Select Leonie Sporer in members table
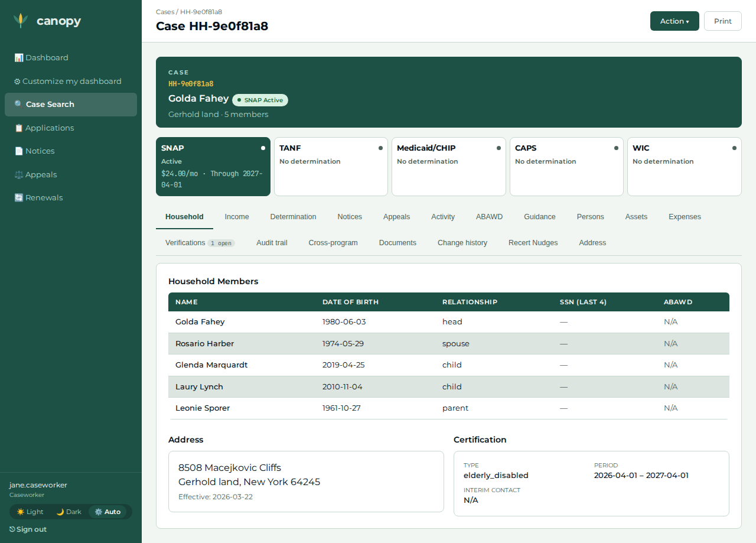This screenshot has width=756, height=543. [203, 408]
